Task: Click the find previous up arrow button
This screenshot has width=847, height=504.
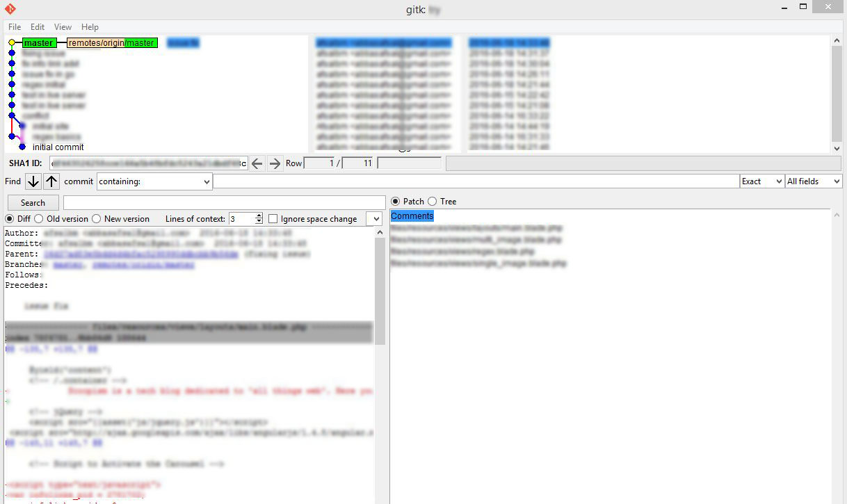Action: (x=51, y=181)
